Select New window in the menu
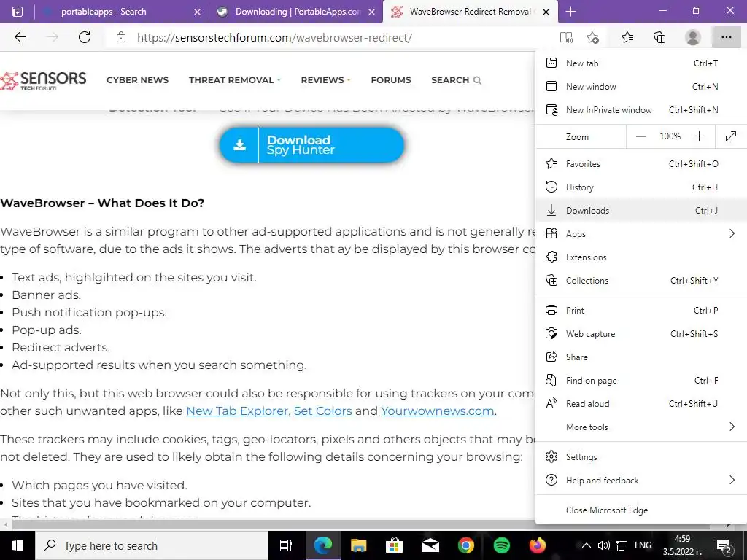Screen dimensions: 747x560 point(640,87)
